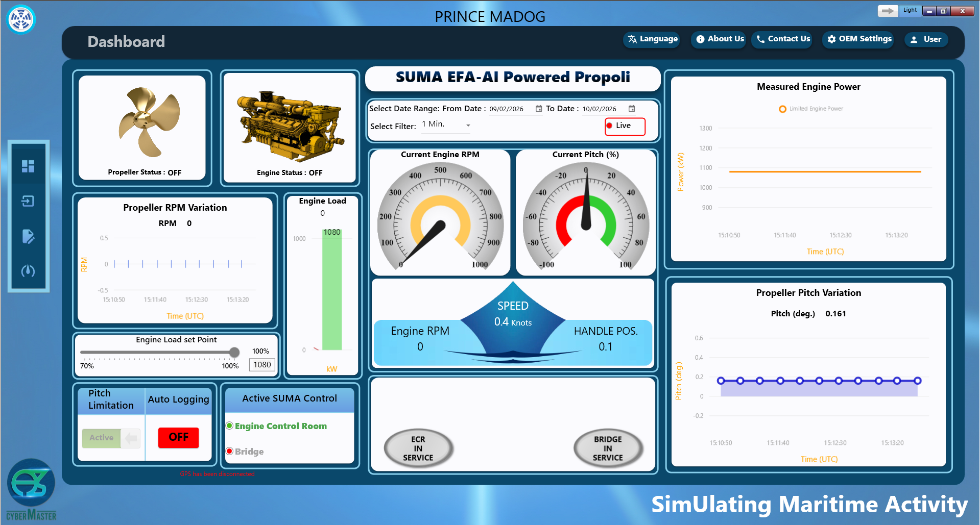Image resolution: width=980 pixels, height=525 pixels.
Task: Toggle Auto Logging OFF button
Action: [178, 437]
